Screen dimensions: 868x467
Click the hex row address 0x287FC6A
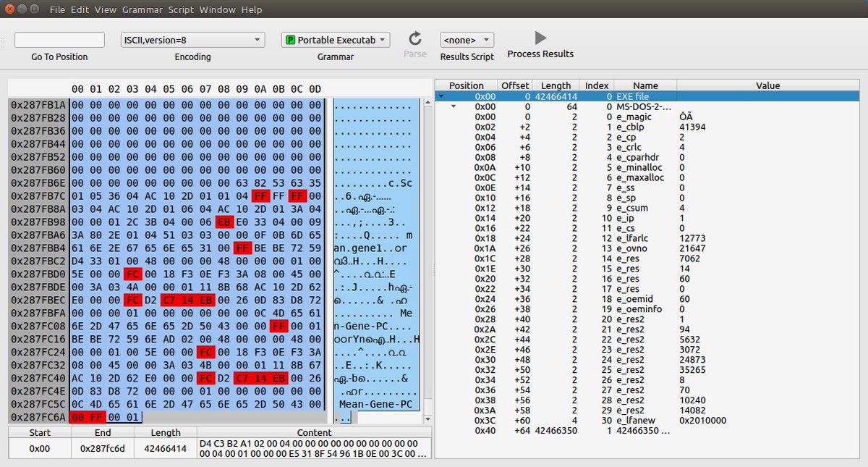pos(38,418)
